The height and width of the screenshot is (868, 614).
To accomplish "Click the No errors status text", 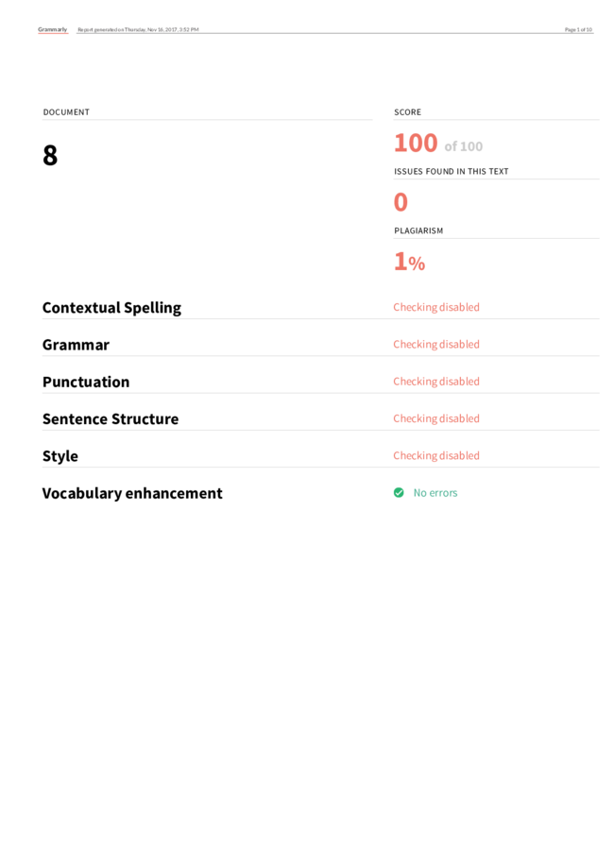I will point(435,493).
